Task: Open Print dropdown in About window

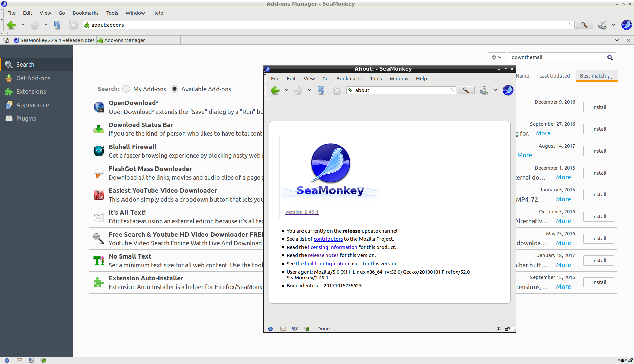Action: [x=495, y=90]
